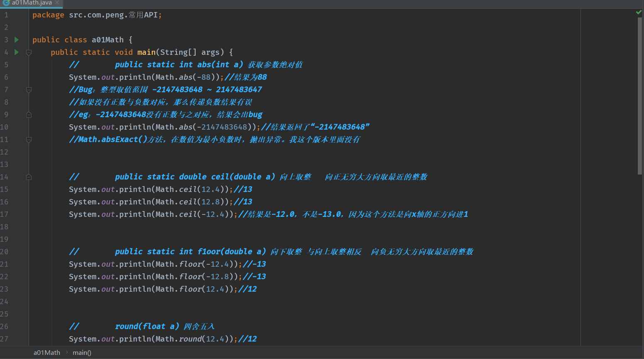644x359 pixels.
Task: Click the Java class icon on the a01Math.java tab
Action: (6, 2)
